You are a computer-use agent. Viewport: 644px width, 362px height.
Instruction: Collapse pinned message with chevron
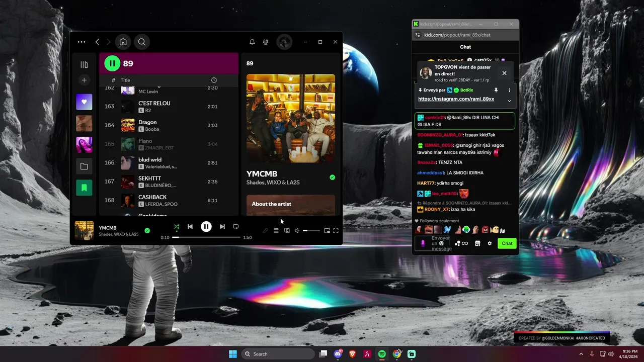pyautogui.click(x=509, y=101)
